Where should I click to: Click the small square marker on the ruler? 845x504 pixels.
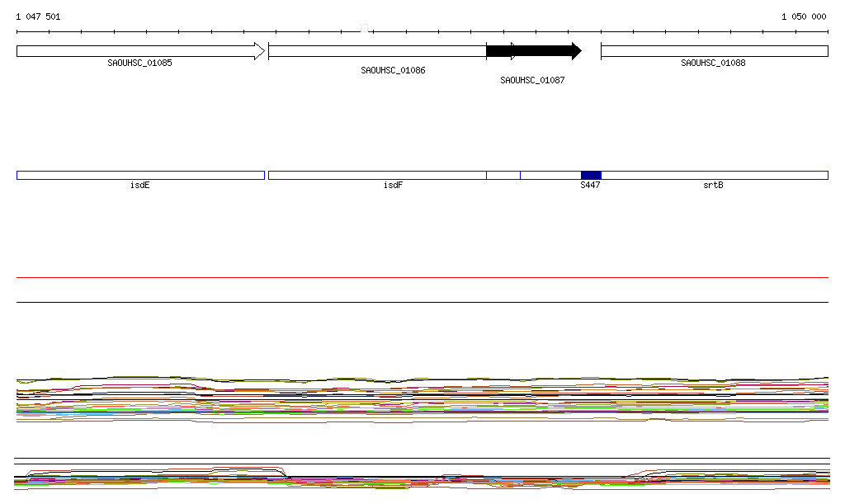pyautogui.click(x=365, y=29)
